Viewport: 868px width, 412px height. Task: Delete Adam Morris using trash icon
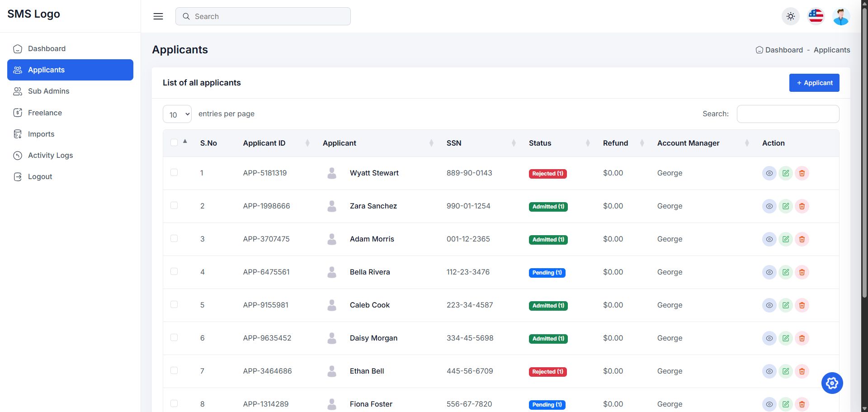pyautogui.click(x=802, y=239)
